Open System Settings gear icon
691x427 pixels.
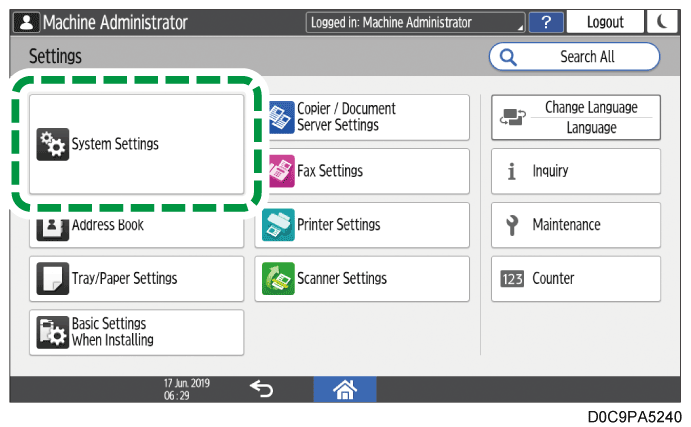click(x=51, y=145)
